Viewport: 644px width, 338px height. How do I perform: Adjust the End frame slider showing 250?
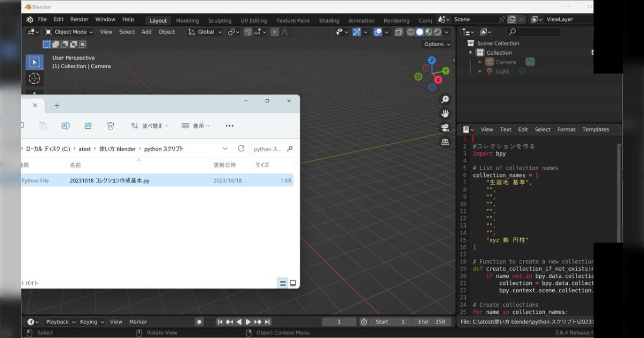point(431,321)
